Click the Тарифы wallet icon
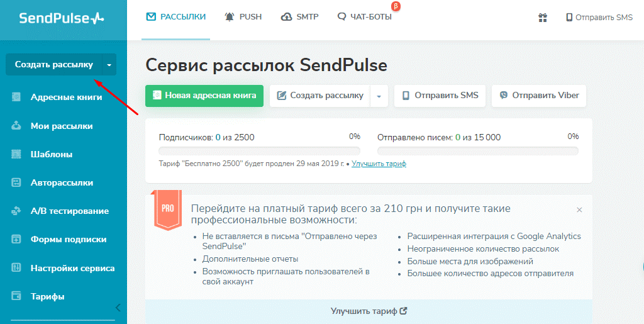The height and width of the screenshot is (324, 644). (16, 296)
